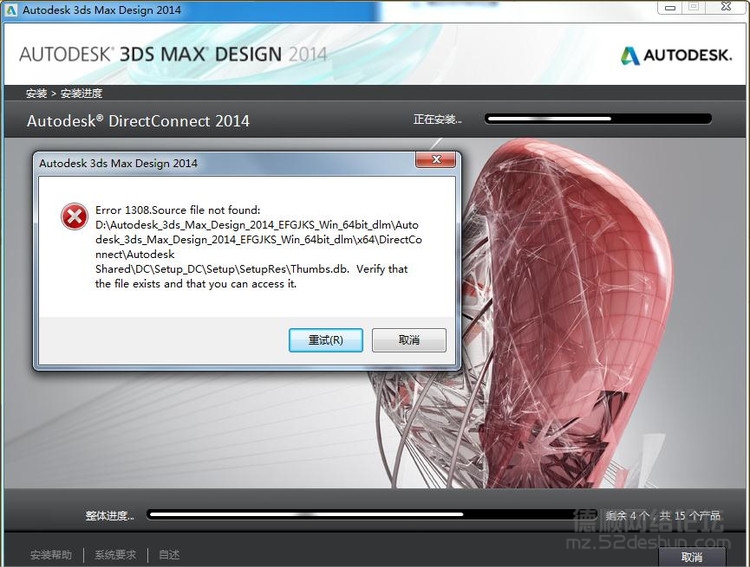750x567 pixels.
Task: Click the red error icon in dialog
Action: tap(74, 217)
